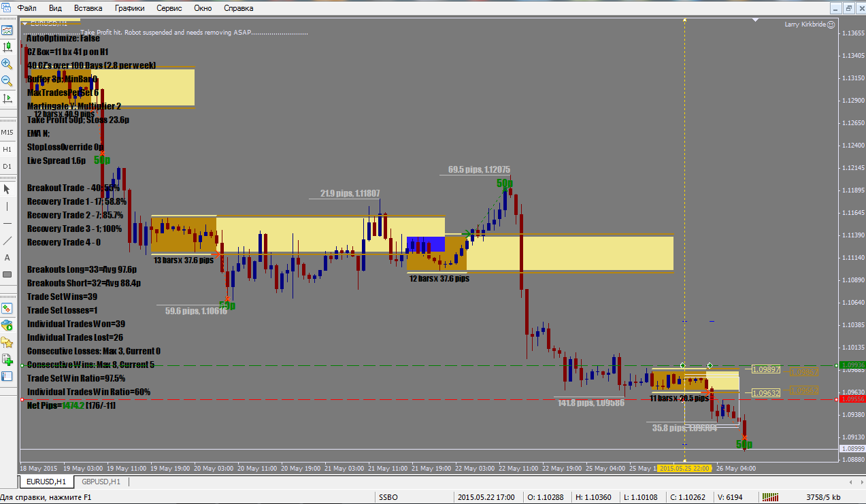Viewport: 866px width, 504px height.
Task: Click the chart shift triangle marker
Action: (x=755, y=20)
